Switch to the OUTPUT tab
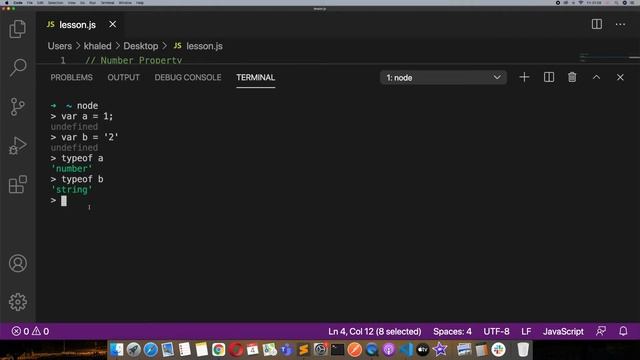The width and height of the screenshot is (640, 360). coord(123,78)
